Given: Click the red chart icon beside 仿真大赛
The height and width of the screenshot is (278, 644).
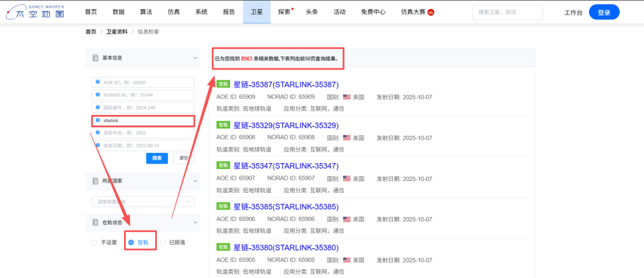Looking at the screenshot, I should click(x=431, y=13).
